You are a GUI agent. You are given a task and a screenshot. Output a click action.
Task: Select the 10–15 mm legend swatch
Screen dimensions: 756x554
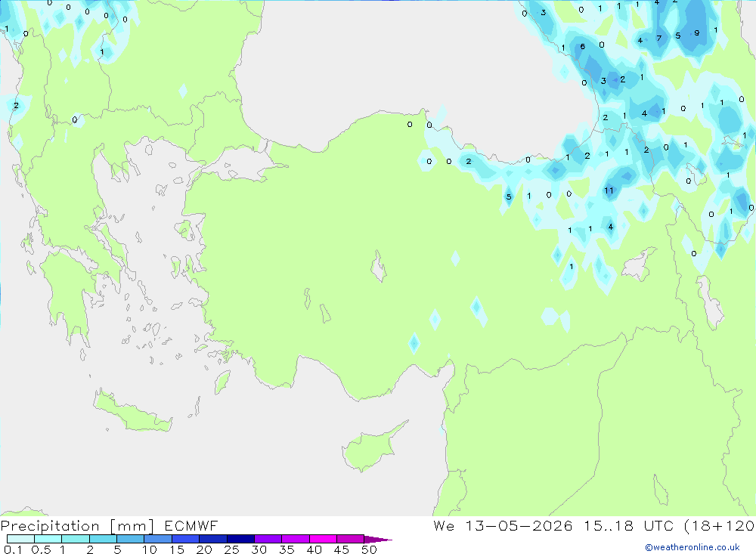pos(158,539)
